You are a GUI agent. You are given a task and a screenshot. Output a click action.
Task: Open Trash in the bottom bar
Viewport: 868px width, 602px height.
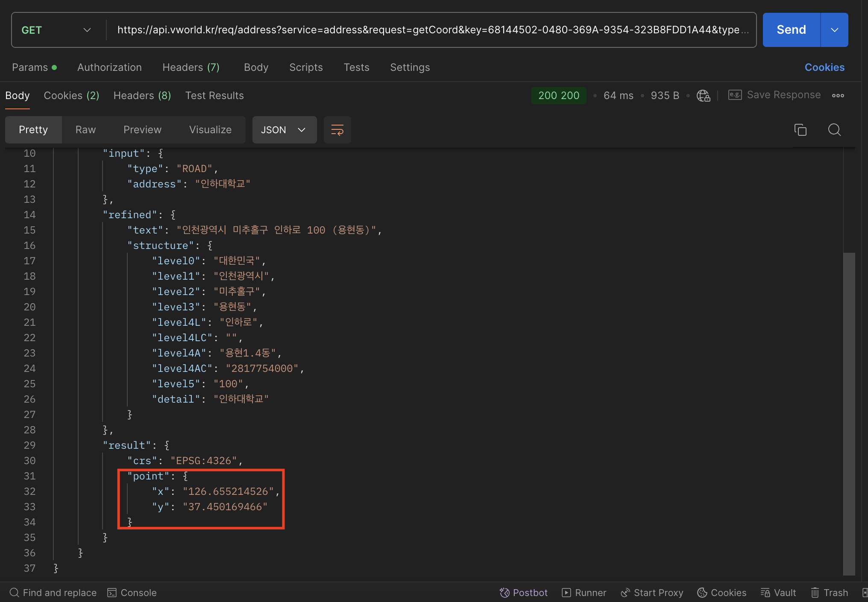coord(829,593)
